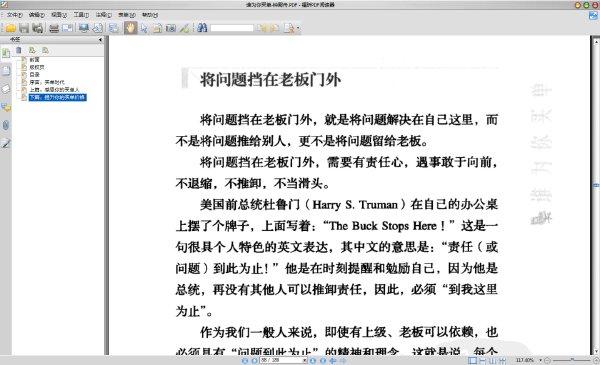Viewport: 600px width, 365px height.
Task: Click the next view right arrow
Action: pos(343,360)
